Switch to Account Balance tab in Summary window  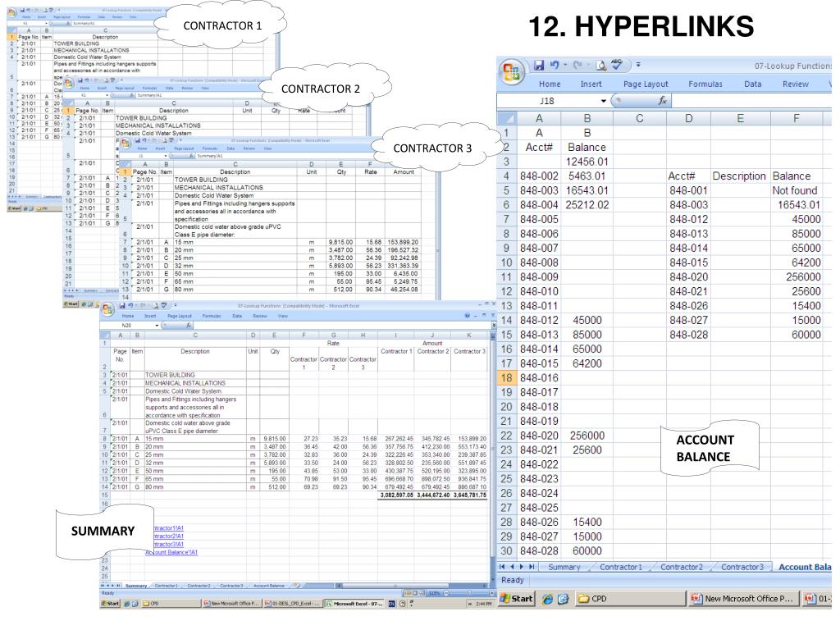tap(268, 586)
